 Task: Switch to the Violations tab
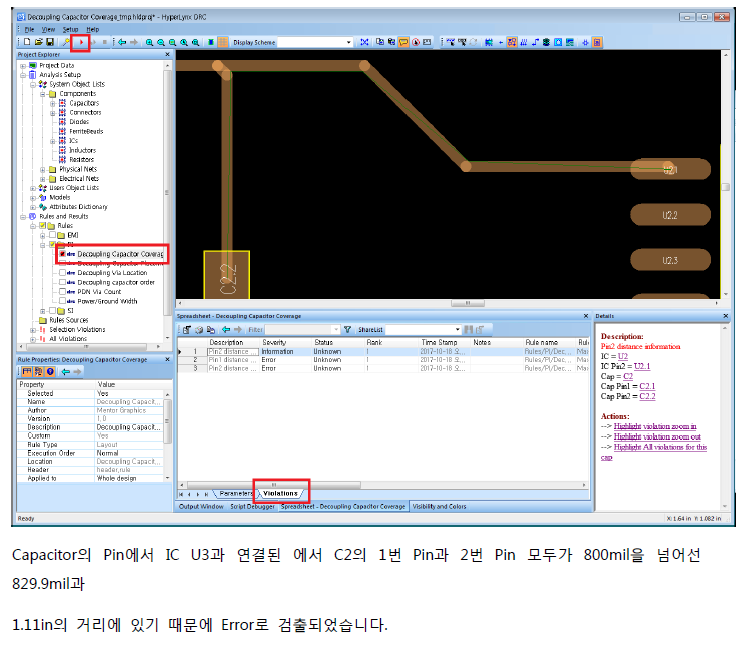280,493
